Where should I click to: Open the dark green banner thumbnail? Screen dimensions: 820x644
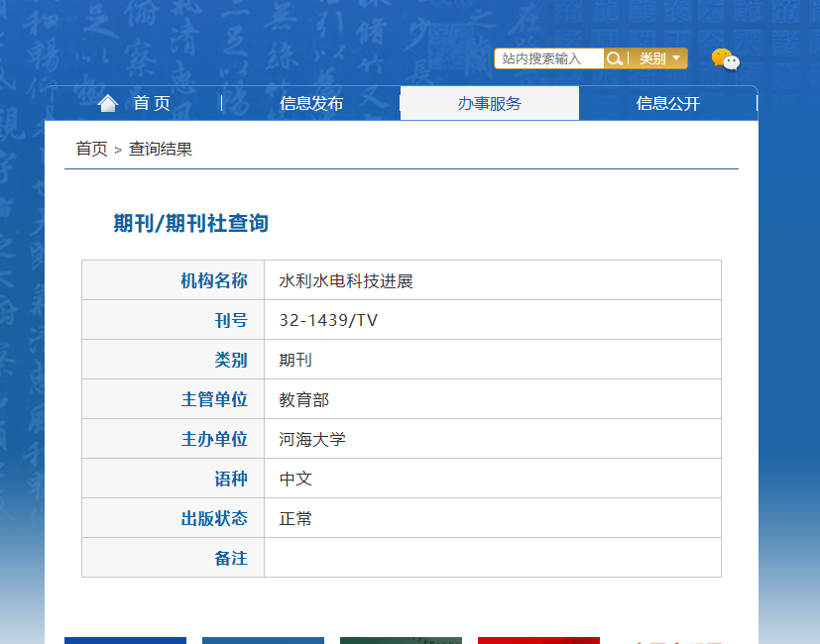(402, 640)
